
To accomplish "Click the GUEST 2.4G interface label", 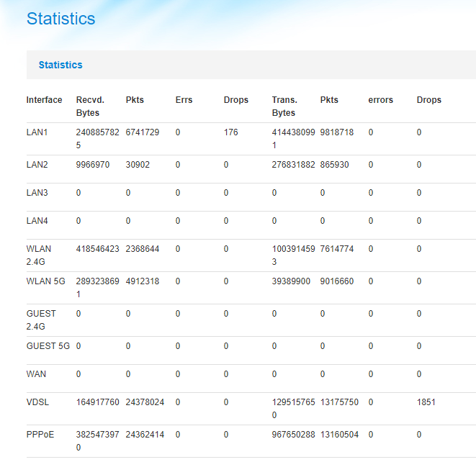I will click(41, 320).
